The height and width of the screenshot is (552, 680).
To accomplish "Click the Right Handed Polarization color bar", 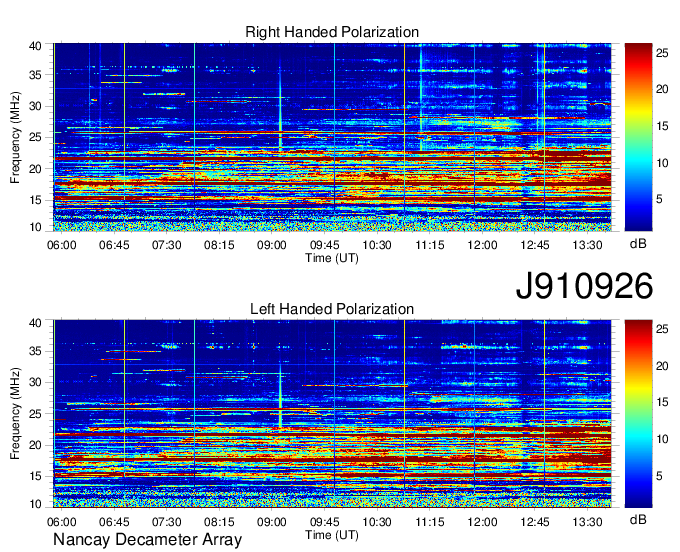I will pyautogui.click(x=638, y=137).
